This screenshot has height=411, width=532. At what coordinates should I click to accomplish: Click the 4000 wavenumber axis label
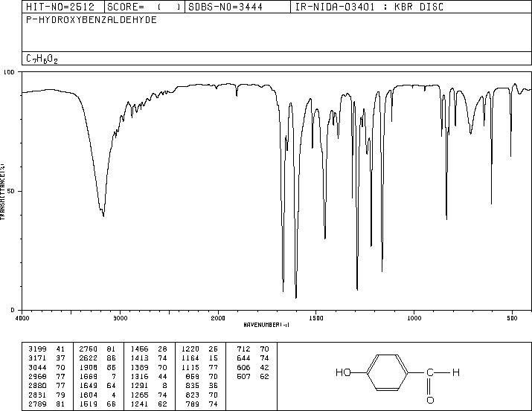(x=22, y=318)
